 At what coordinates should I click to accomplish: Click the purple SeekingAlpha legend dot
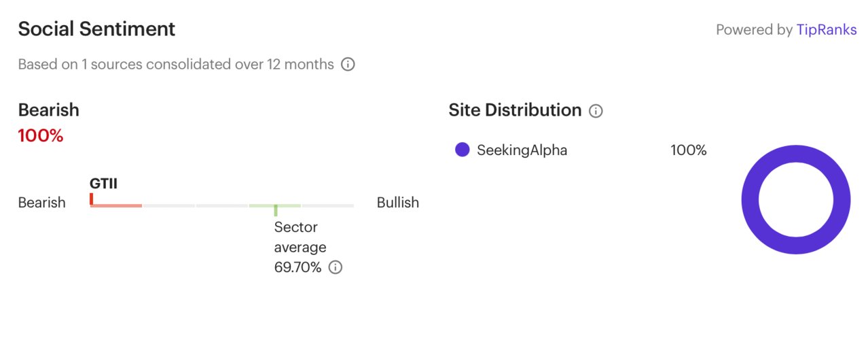(x=463, y=150)
